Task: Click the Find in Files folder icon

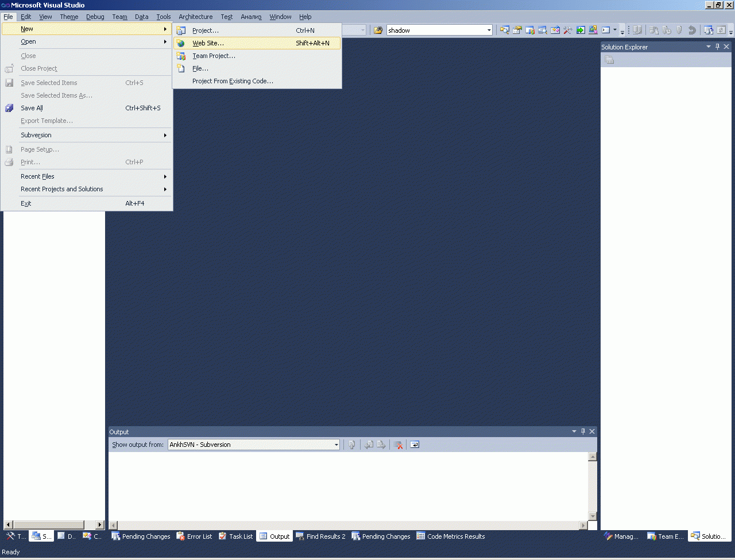Action: point(378,30)
